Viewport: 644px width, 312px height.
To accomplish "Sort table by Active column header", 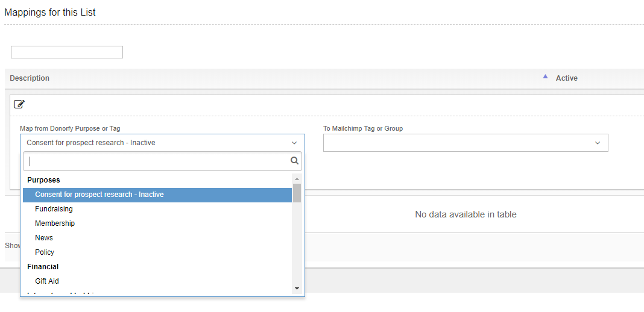I will pyautogui.click(x=566, y=78).
